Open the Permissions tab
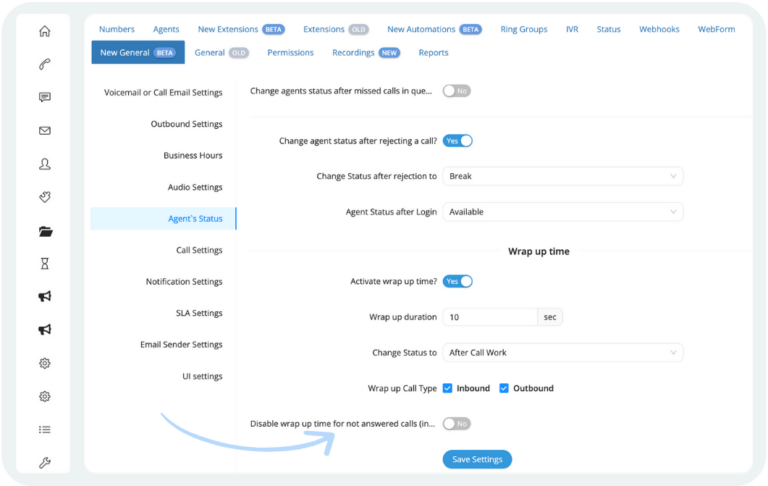This screenshot has width=768, height=486. [x=290, y=53]
